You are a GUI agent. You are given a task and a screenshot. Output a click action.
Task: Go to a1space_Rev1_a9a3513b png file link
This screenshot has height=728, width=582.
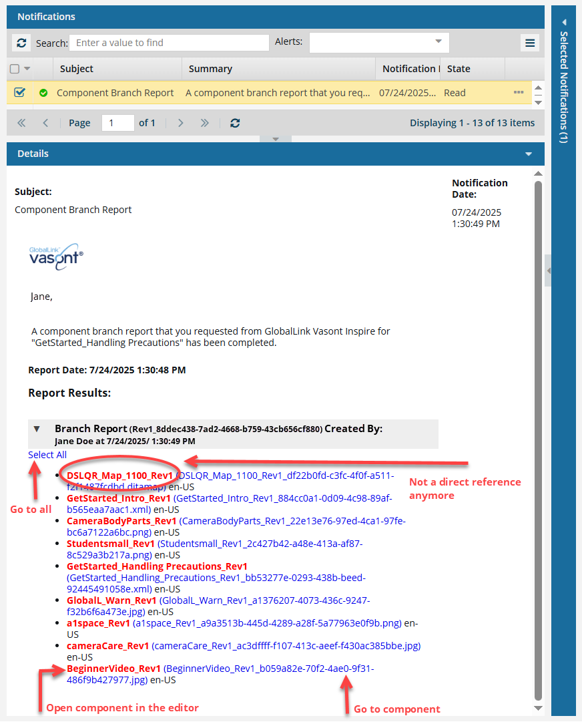267,624
